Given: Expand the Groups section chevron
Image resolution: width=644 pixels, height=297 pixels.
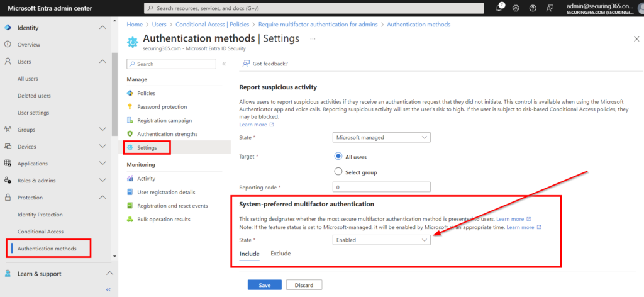Looking at the screenshot, I should (103, 130).
